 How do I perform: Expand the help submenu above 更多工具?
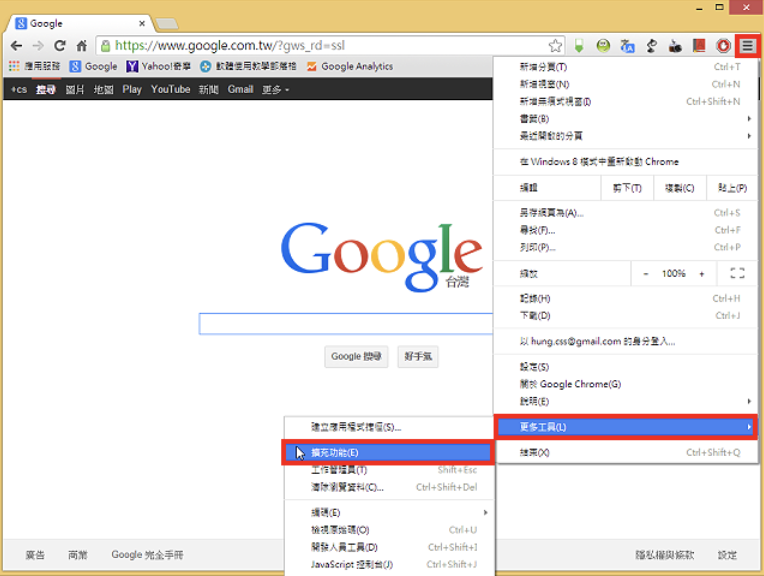(x=626, y=402)
